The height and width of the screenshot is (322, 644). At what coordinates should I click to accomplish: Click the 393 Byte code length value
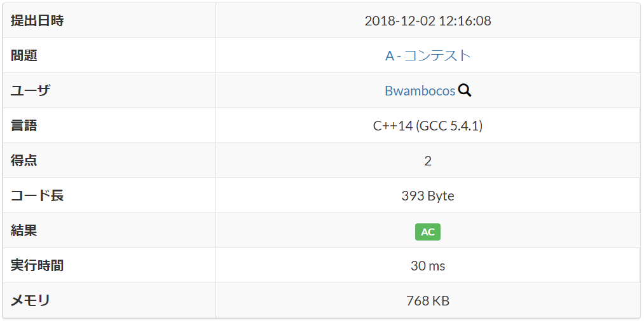(x=427, y=195)
